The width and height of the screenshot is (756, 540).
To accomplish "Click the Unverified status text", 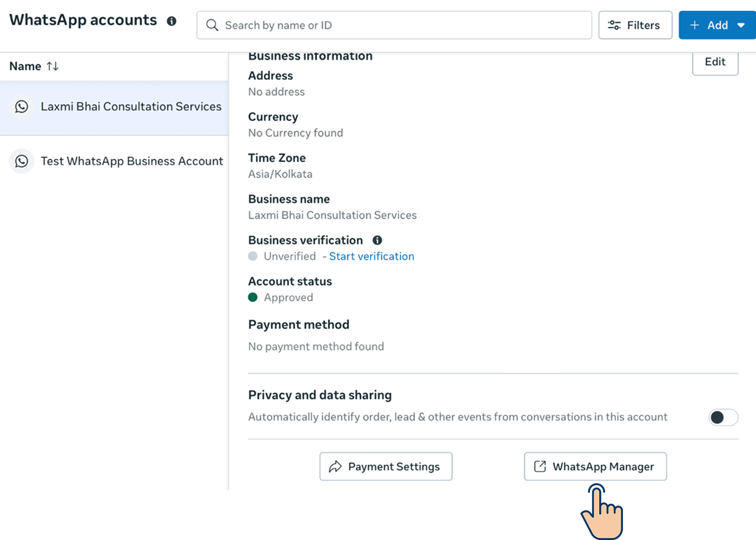I will [x=290, y=256].
